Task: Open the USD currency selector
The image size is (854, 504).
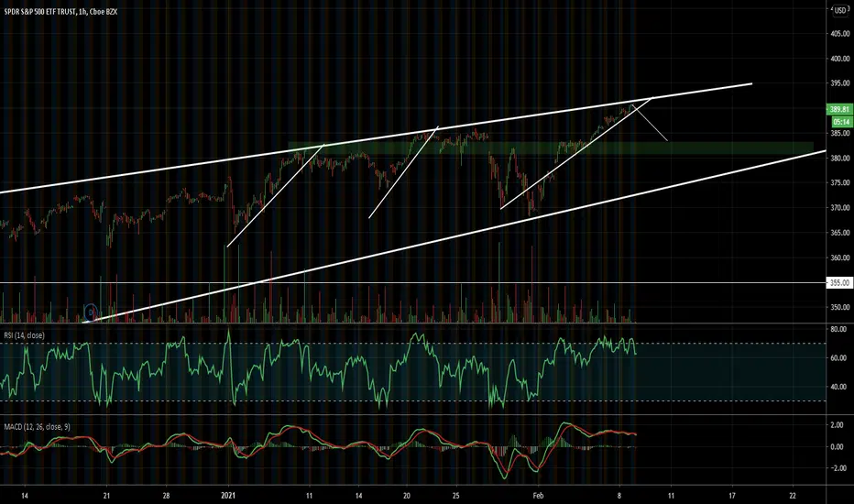Action: (x=840, y=10)
